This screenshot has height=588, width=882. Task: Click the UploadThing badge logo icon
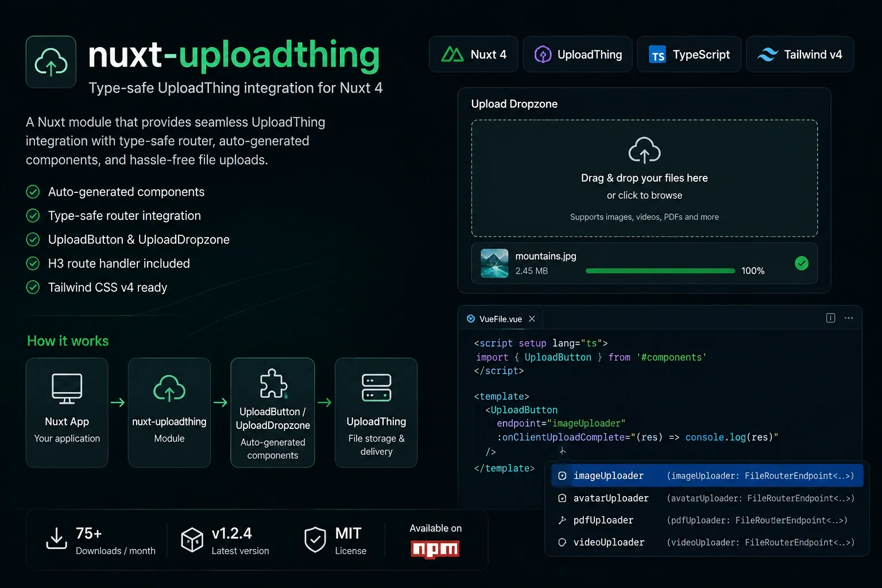tap(543, 55)
